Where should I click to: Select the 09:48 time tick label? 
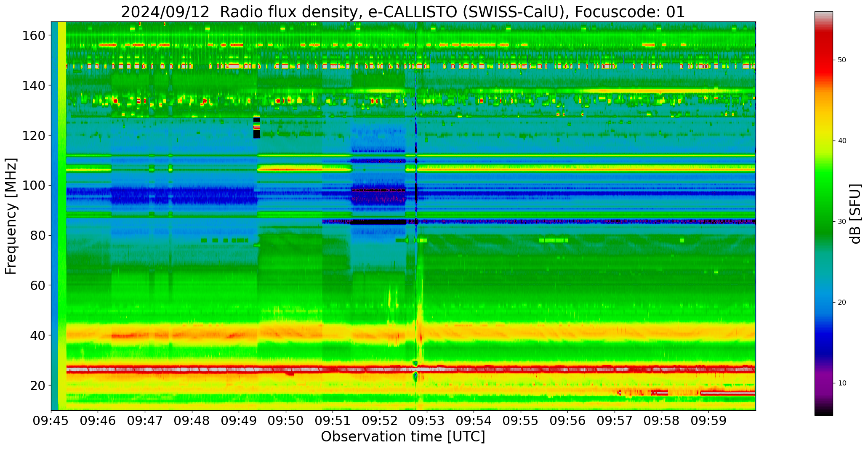coord(192,421)
